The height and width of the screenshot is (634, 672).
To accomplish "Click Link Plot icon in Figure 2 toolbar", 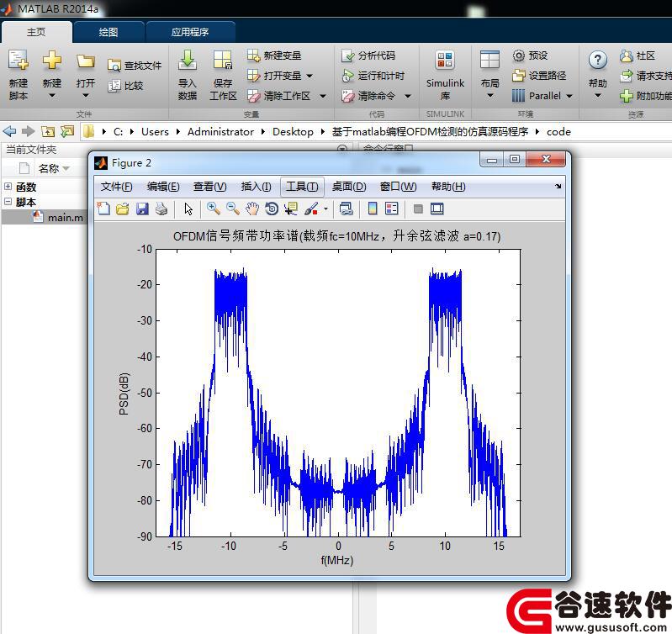I will (347, 209).
